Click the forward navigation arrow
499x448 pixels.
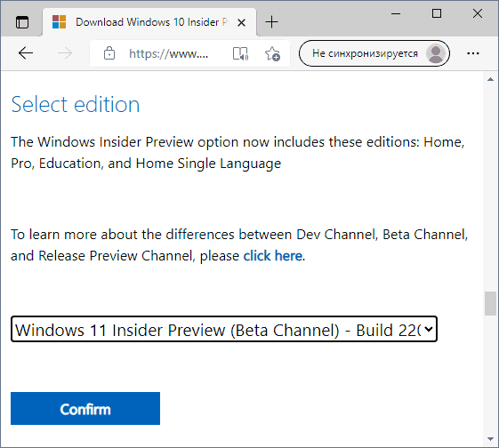click(x=65, y=53)
